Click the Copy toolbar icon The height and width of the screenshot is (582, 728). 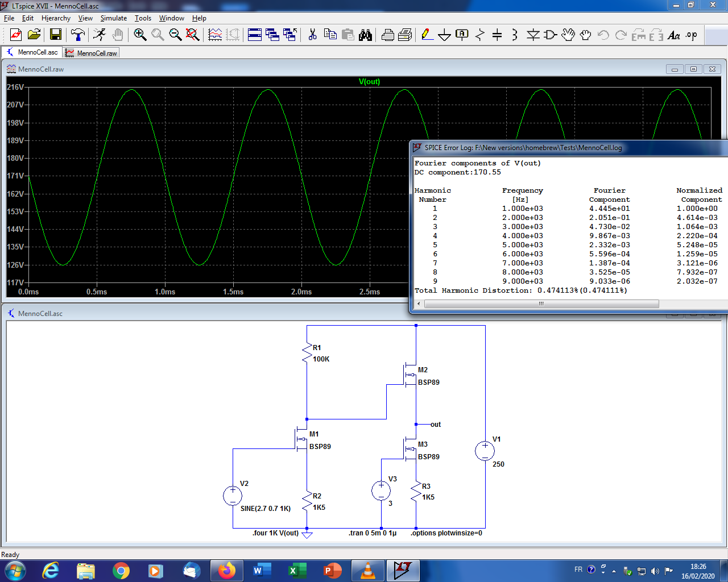(330, 35)
